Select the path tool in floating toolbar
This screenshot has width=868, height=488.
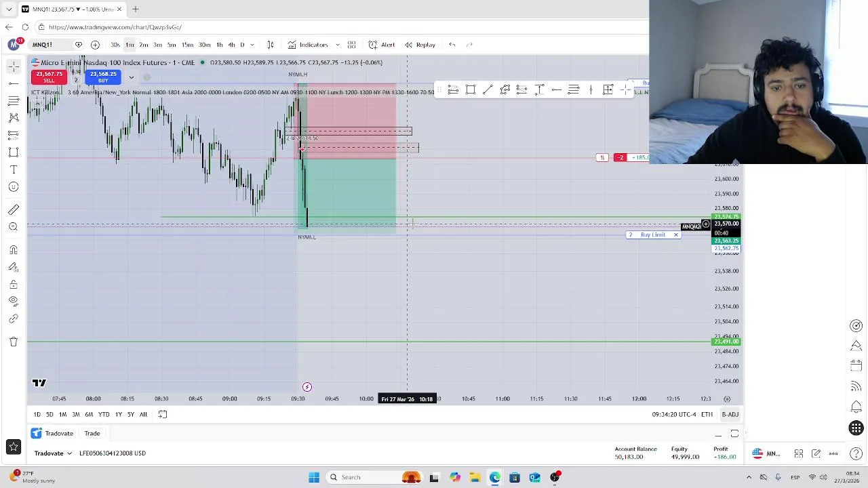[x=505, y=89]
